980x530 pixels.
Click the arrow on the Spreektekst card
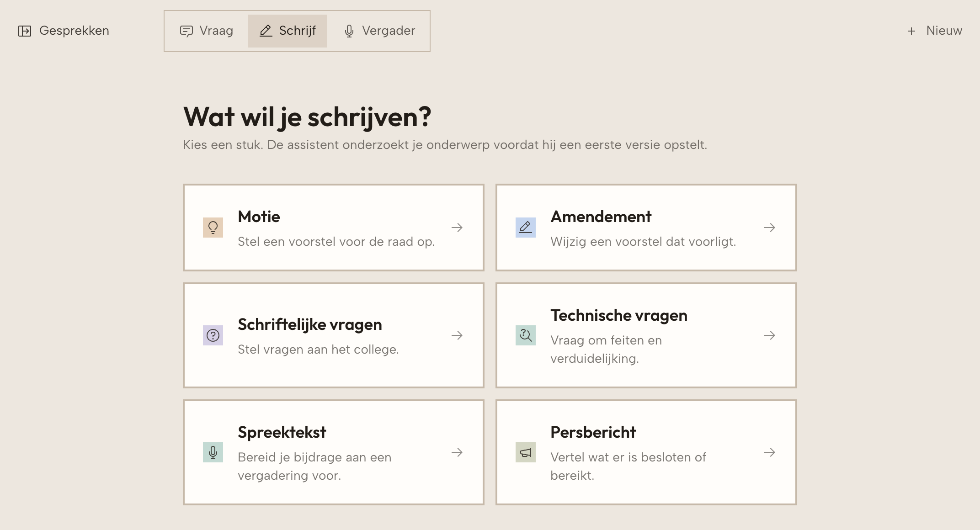click(x=457, y=452)
